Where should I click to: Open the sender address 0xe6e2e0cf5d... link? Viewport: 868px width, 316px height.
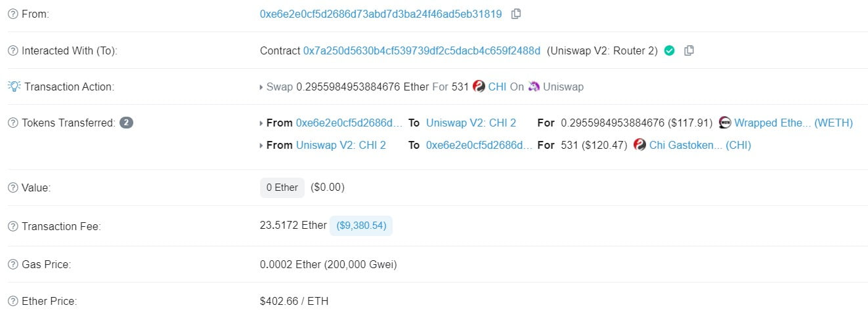pos(381,14)
